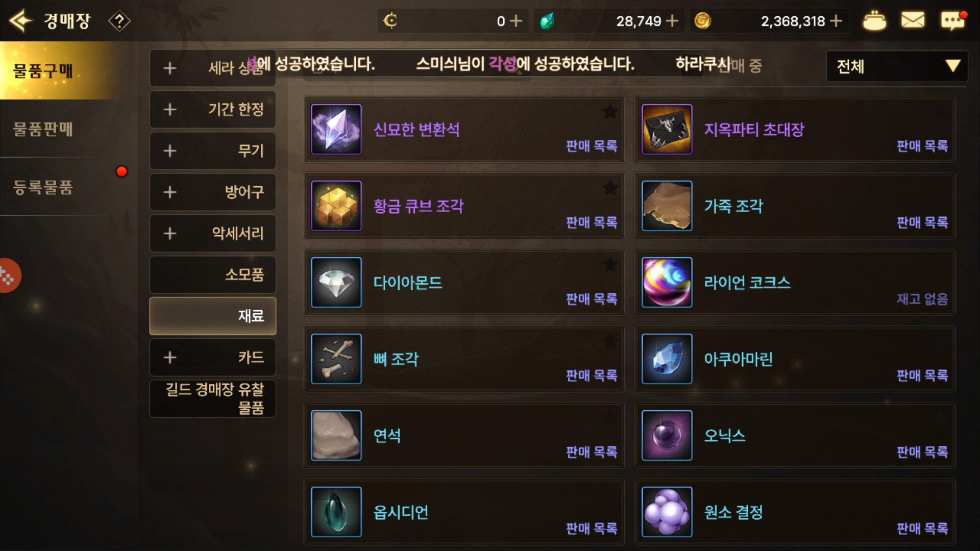Select the 라이언 코크스 orb icon
Image resolution: width=980 pixels, height=551 pixels.
click(667, 283)
